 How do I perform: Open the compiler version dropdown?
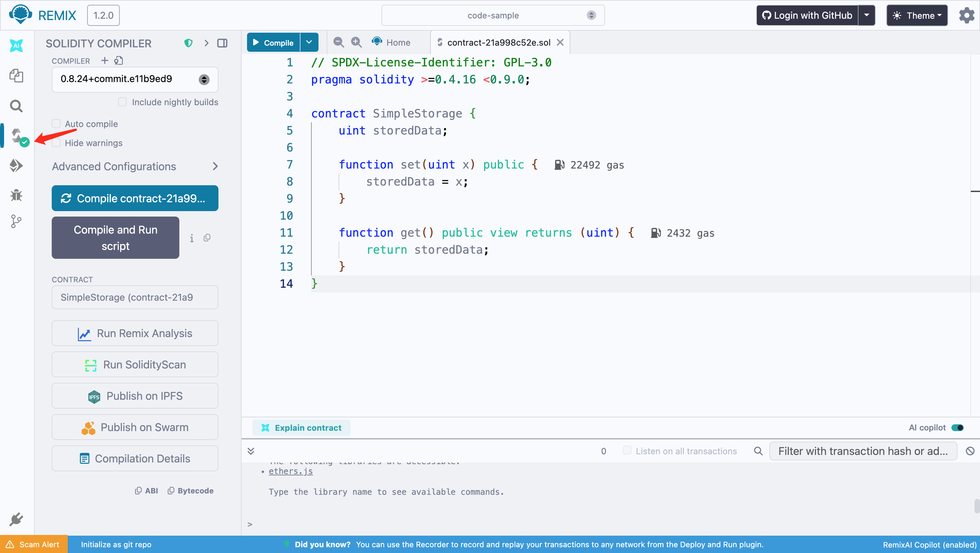pos(135,79)
